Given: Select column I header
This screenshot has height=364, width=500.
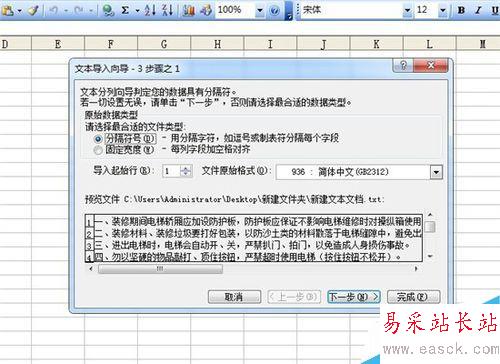Looking at the screenshot, I should coord(270,44).
